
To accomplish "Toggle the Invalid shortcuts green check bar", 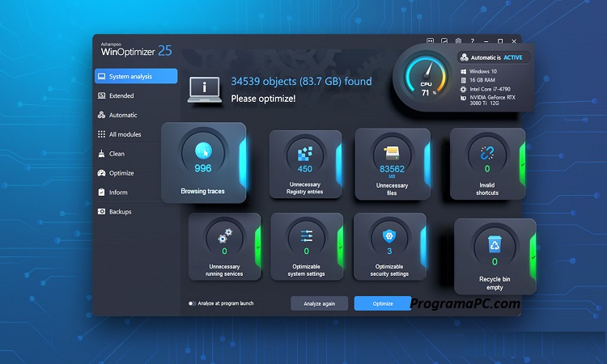I will click(x=522, y=164).
